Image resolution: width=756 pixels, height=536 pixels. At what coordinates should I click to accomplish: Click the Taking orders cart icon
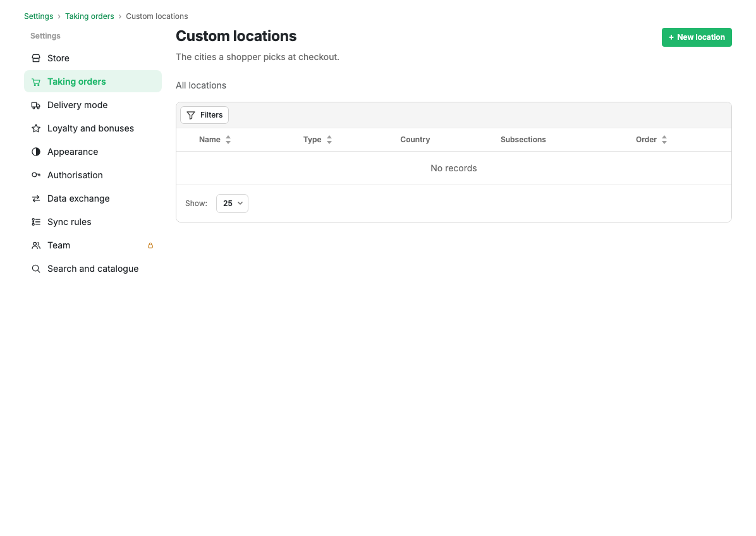pos(35,82)
